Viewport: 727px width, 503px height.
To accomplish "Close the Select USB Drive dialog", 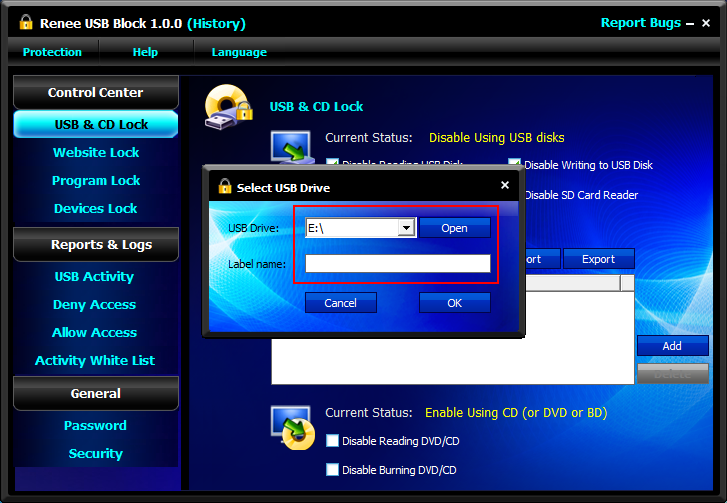I will [x=504, y=185].
